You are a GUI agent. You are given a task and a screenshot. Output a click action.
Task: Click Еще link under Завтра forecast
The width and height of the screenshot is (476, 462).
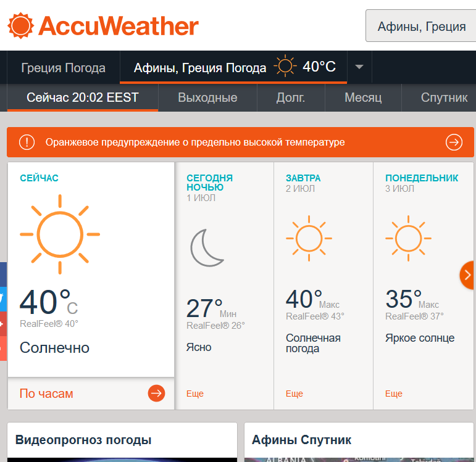[x=294, y=394]
